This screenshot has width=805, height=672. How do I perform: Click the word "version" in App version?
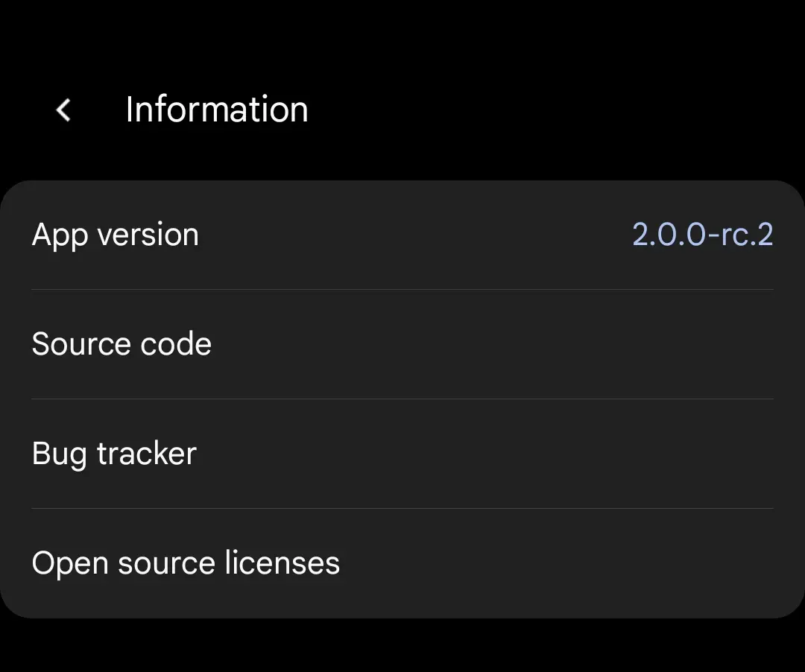click(148, 235)
